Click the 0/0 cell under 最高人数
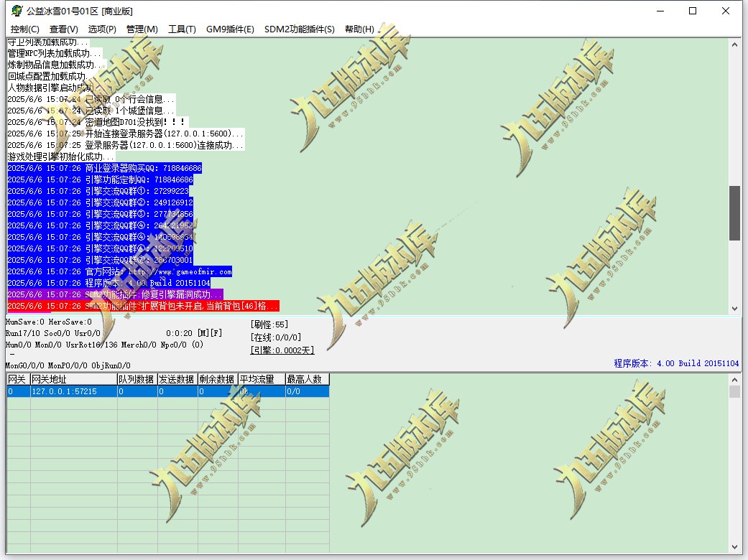748x560 pixels. (x=308, y=391)
